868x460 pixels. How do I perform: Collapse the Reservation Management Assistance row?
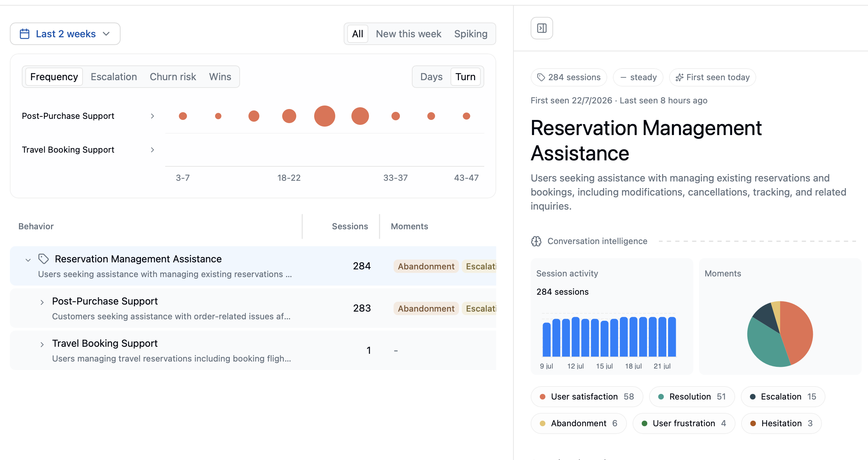pyautogui.click(x=28, y=260)
